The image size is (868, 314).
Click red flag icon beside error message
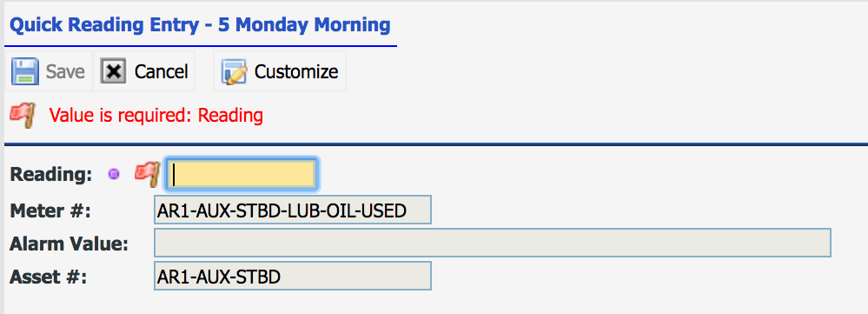tap(23, 115)
